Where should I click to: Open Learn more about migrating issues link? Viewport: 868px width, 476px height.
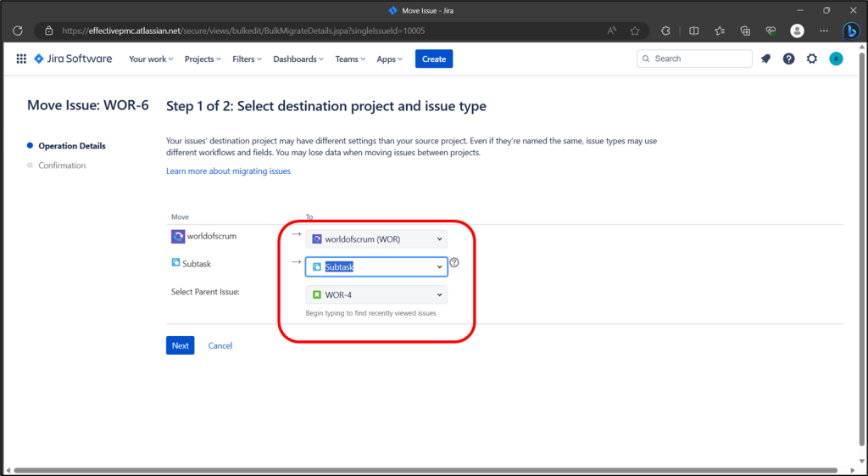click(x=228, y=171)
